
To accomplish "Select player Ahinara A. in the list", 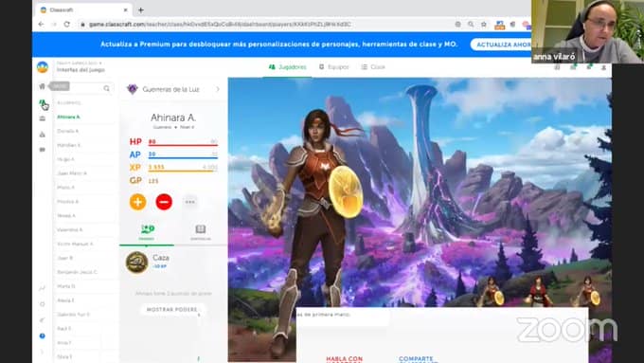I will click(x=68, y=118).
